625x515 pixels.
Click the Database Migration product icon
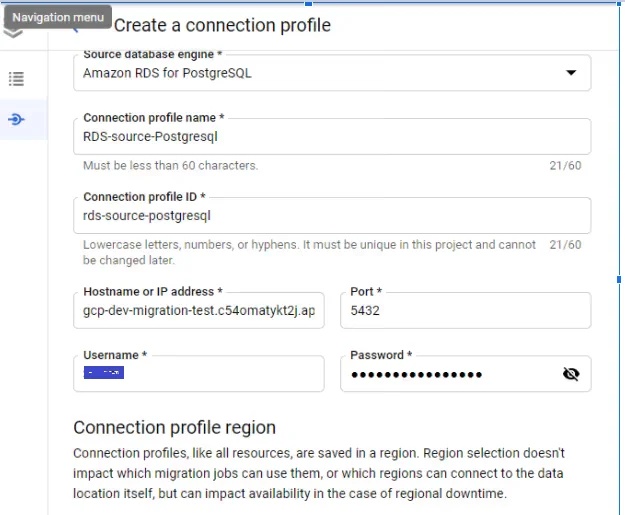(13, 33)
